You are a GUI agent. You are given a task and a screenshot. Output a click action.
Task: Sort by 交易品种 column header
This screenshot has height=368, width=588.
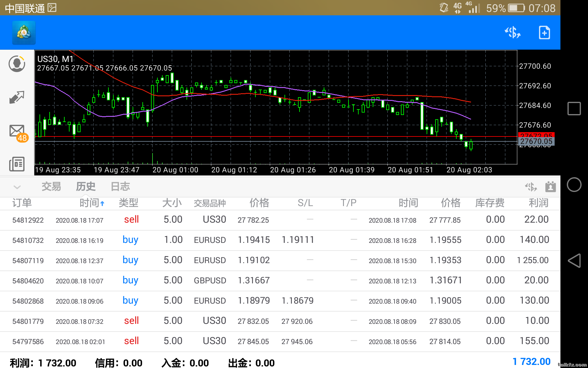[x=210, y=203]
